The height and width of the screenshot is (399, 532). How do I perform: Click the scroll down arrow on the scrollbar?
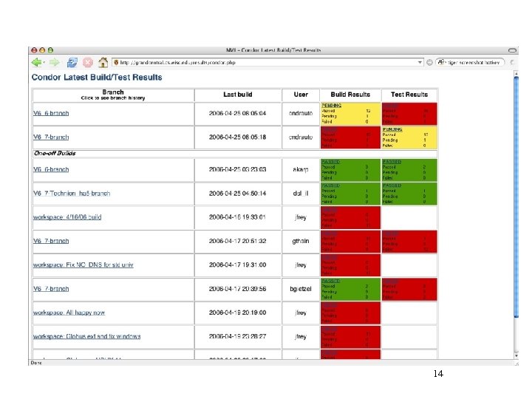pos(516,355)
